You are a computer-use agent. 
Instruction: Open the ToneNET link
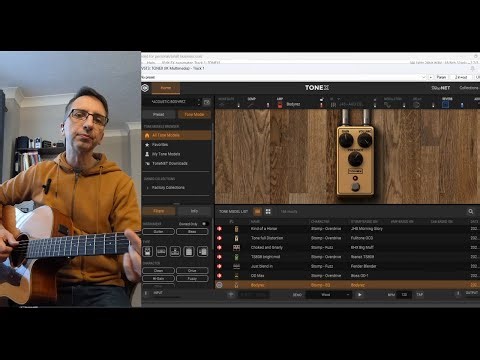(x=441, y=88)
